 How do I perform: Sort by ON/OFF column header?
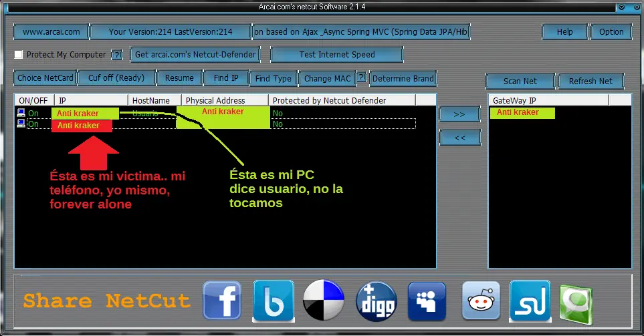click(34, 100)
